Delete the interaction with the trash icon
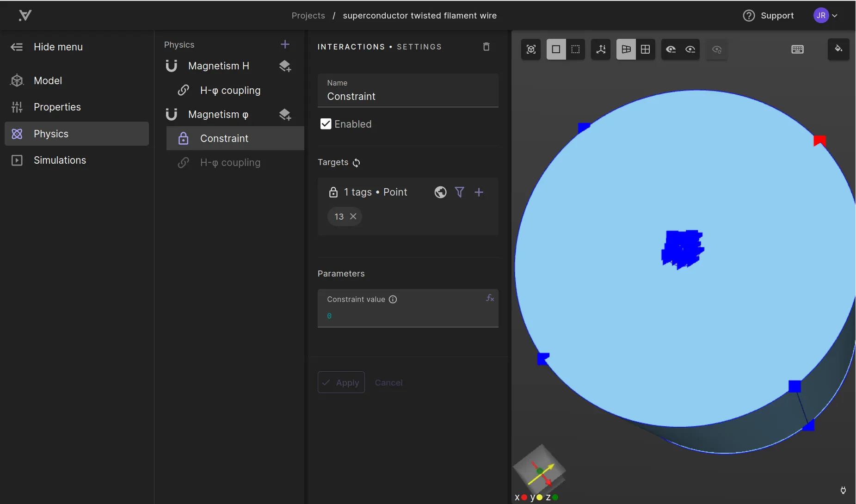Image resolution: width=856 pixels, height=504 pixels. (x=486, y=47)
